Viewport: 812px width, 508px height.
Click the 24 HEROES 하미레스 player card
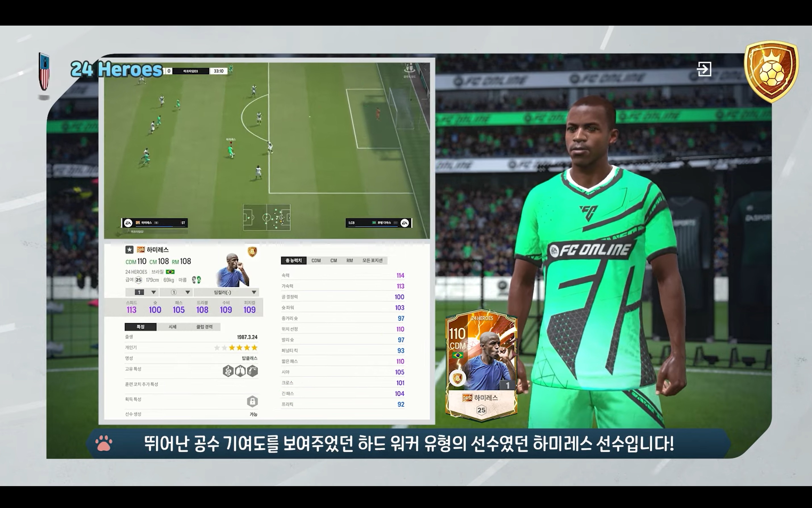(481, 366)
